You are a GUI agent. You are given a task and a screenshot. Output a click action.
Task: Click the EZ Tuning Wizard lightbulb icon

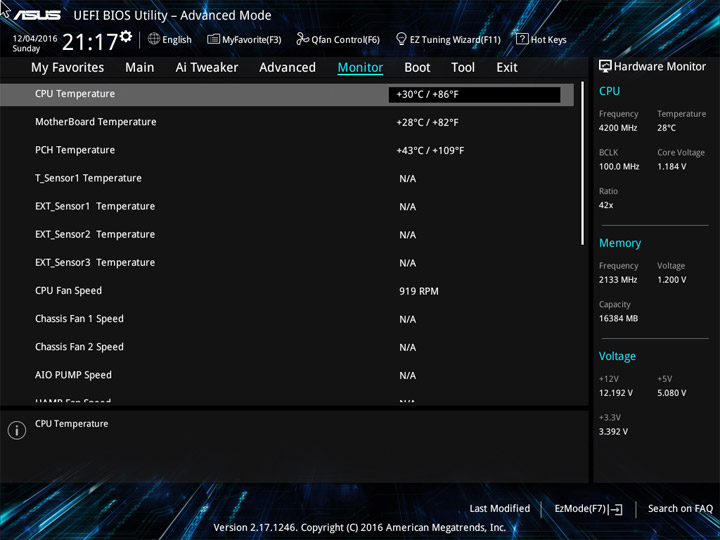pos(401,39)
